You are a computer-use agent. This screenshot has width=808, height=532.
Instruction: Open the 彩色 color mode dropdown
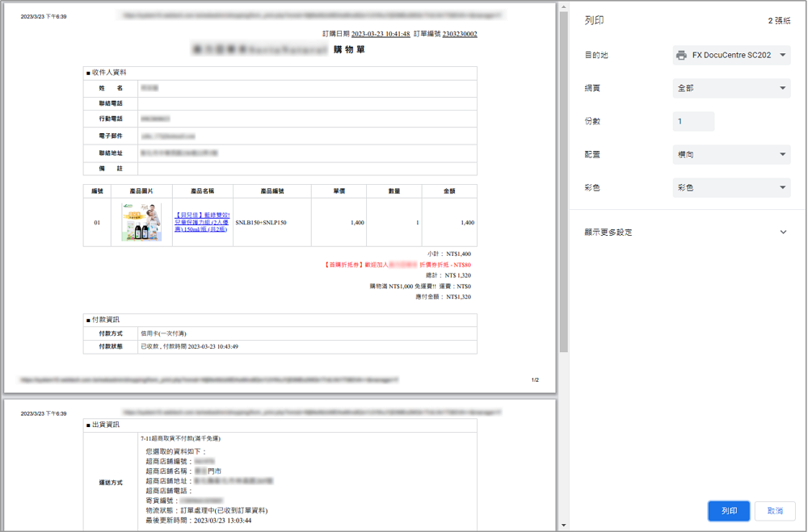tap(731, 187)
